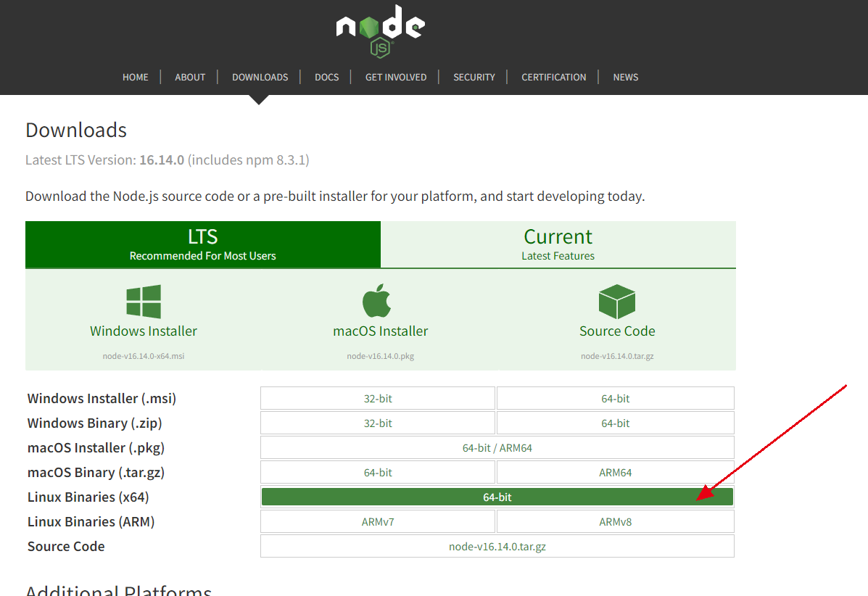This screenshot has width=868, height=596.
Task: Download macOS Installer 64-bit / ARM64
Action: [x=497, y=447]
